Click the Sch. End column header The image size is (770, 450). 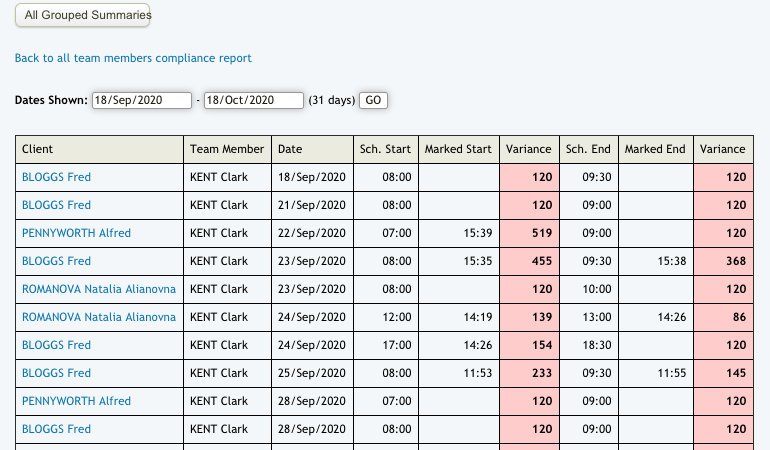click(x=588, y=149)
